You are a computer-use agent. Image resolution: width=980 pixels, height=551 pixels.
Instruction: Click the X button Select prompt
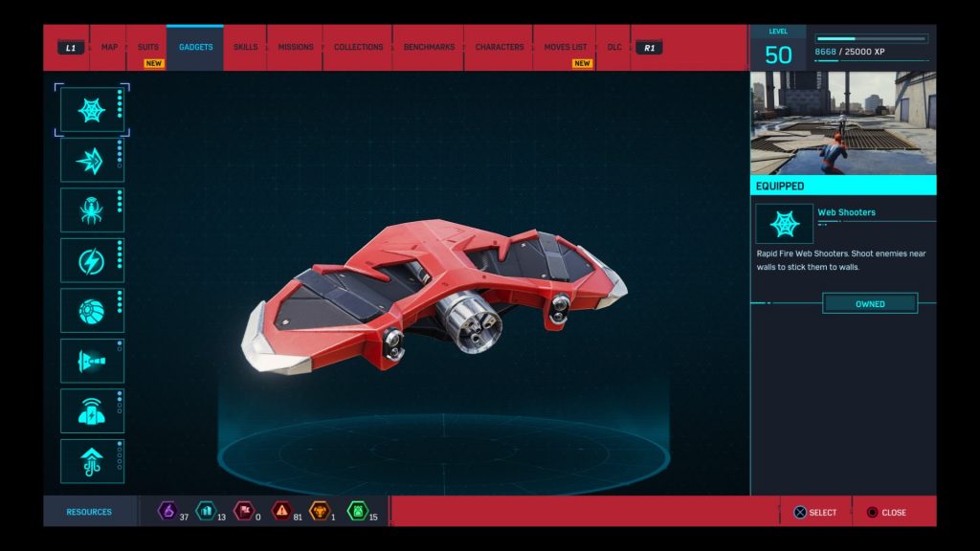click(815, 513)
